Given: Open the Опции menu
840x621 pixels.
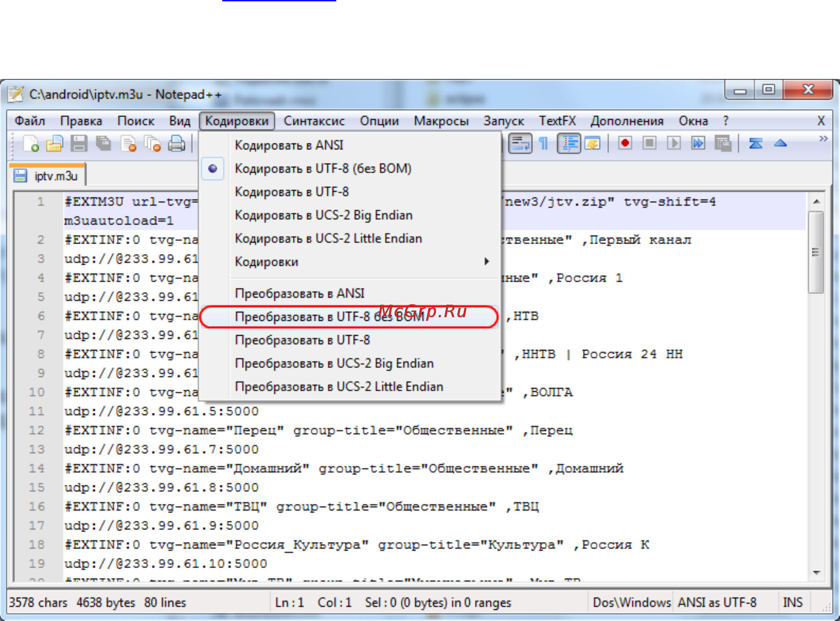Looking at the screenshot, I should [379, 121].
